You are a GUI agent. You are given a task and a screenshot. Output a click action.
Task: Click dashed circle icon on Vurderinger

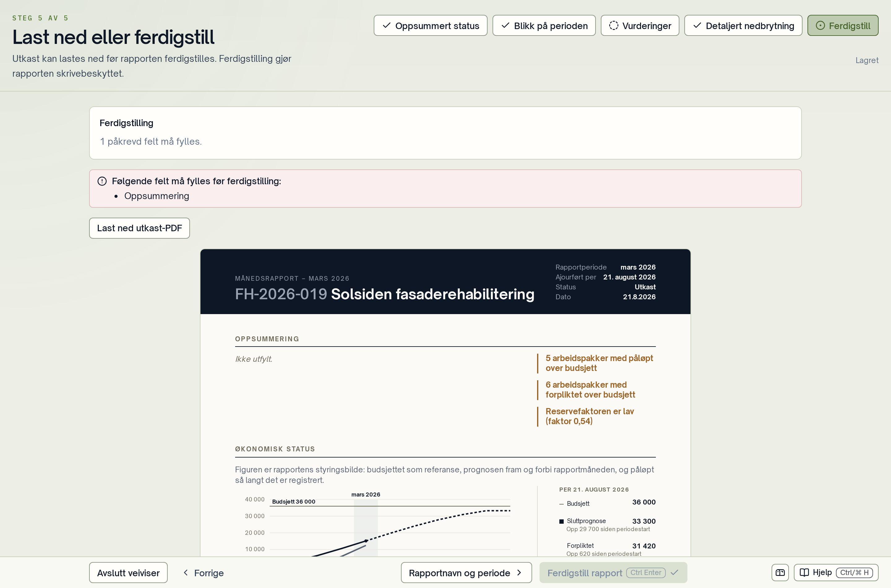(613, 25)
